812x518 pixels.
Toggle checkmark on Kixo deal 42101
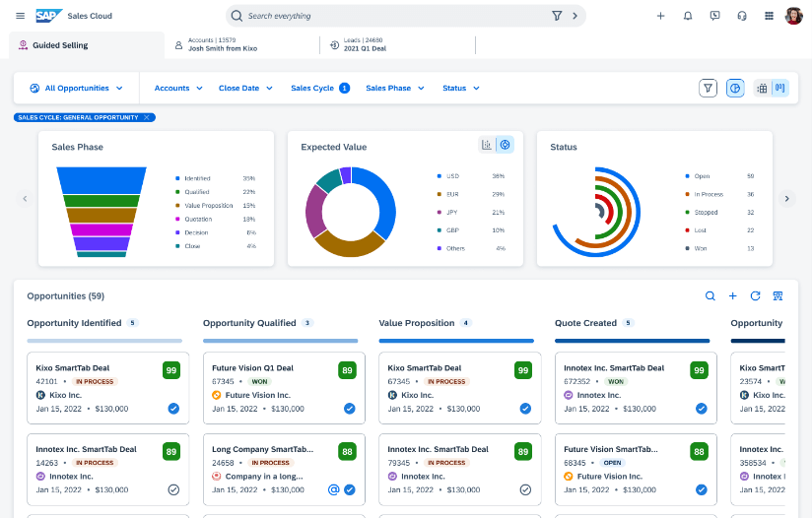pyautogui.click(x=173, y=409)
